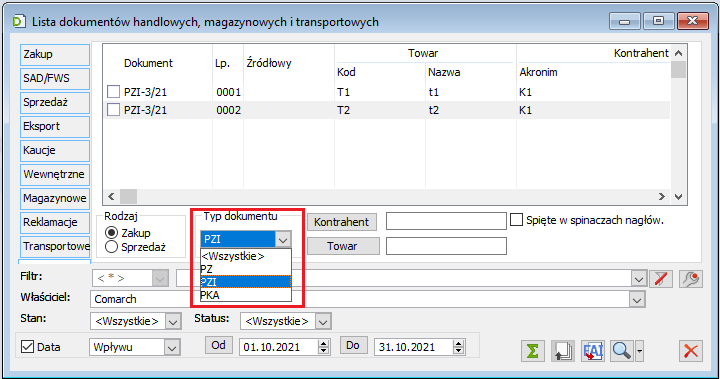Expand the Stan dropdown
Image resolution: width=720 pixels, height=379 pixels.
pyautogui.click(x=173, y=322)
